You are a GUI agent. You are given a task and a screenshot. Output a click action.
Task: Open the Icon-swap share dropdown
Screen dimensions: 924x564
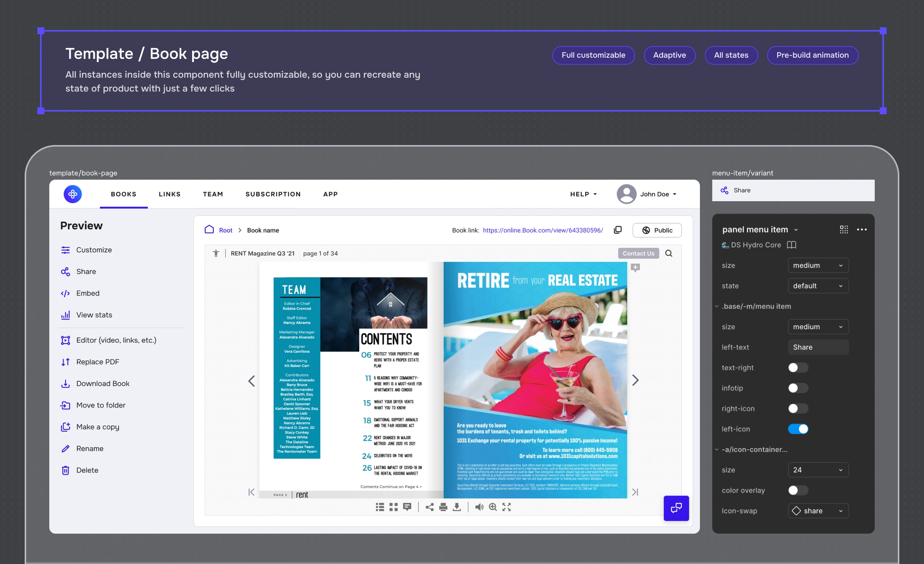pyautogui.click(x=818, y=511)
